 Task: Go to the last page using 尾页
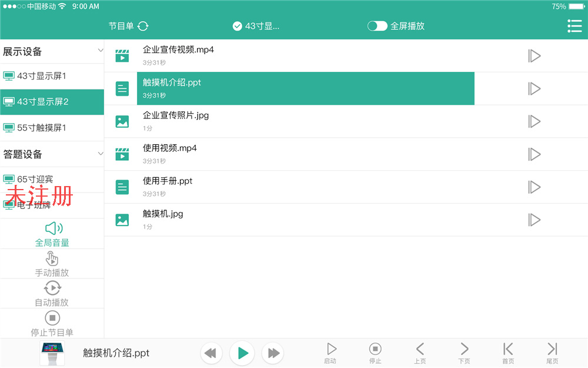[x=552, y=352]
